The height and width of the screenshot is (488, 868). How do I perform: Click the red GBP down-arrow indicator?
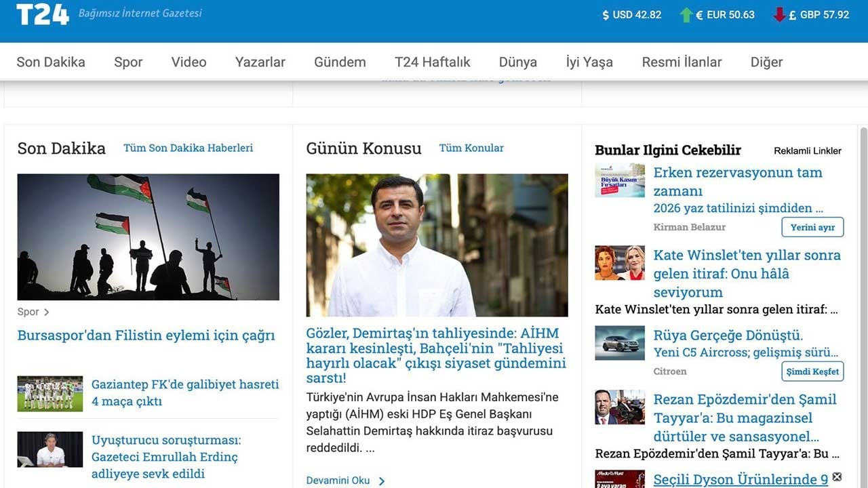tap(779, 15)
